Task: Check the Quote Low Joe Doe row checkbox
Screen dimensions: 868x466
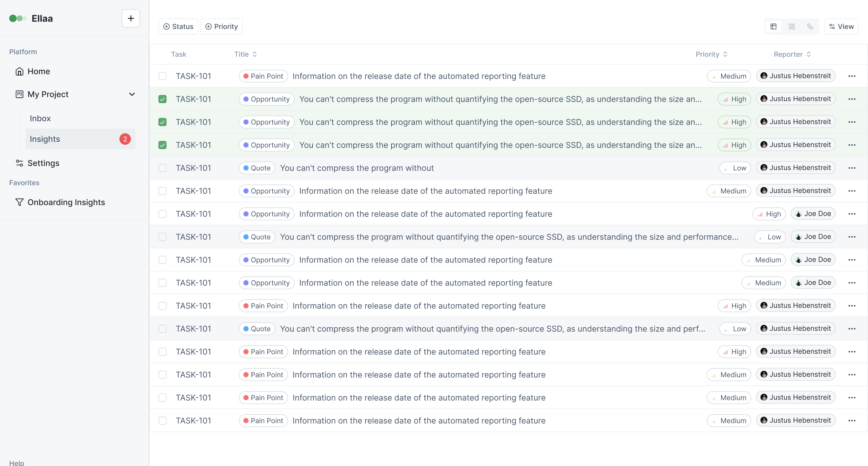Action: [x=163, y=237]
